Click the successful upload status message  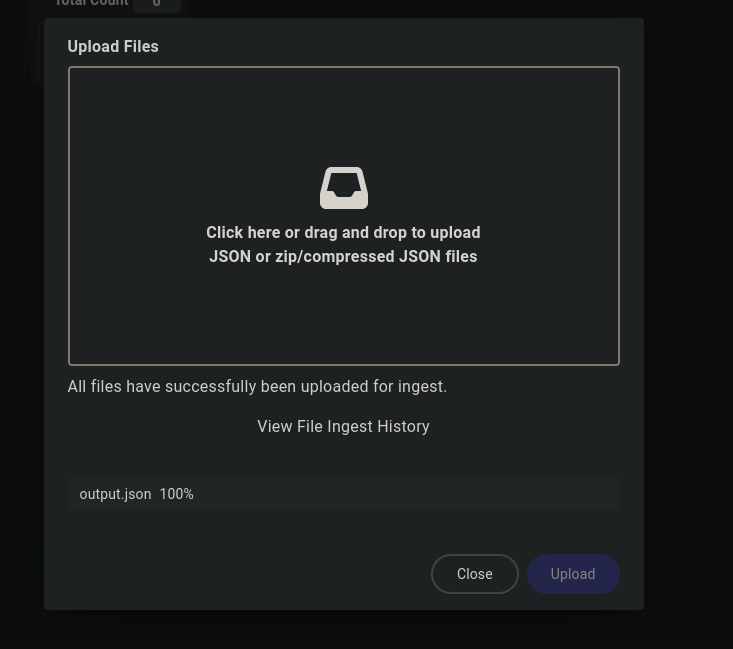(x=257, y=386)
